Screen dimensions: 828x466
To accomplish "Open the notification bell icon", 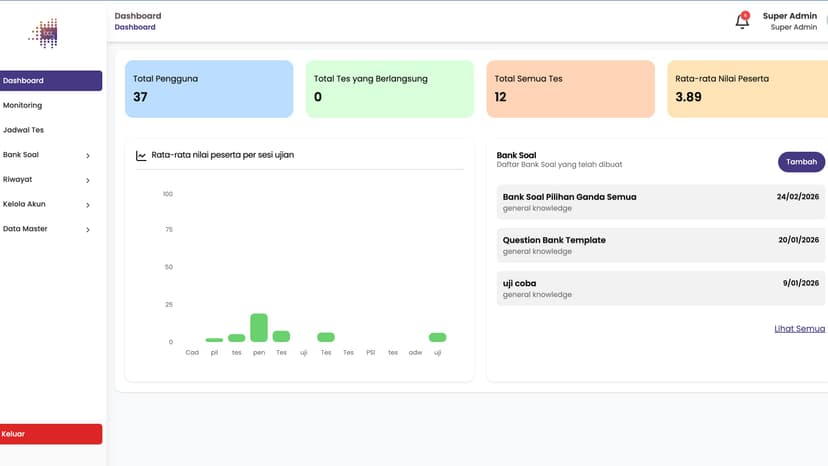I will tap(742, 21).
